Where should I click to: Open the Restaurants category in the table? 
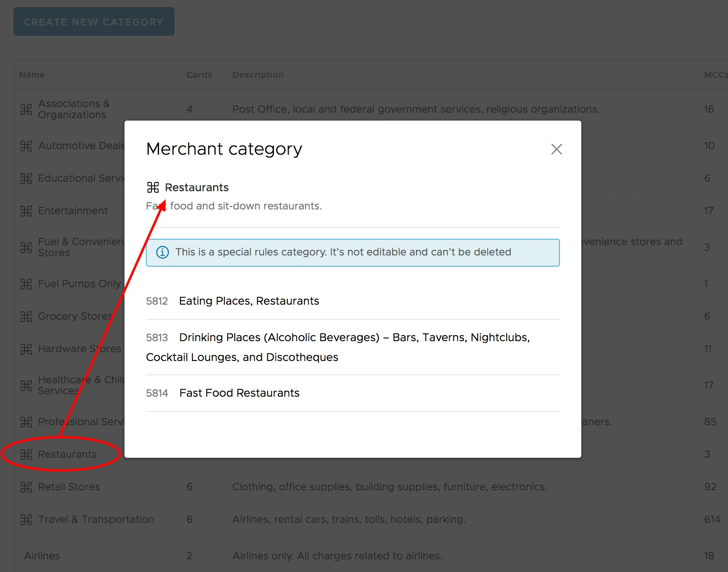(x=67, y=454)
